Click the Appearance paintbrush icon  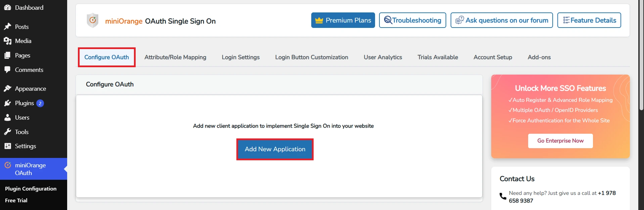click(x=7, y=89)
